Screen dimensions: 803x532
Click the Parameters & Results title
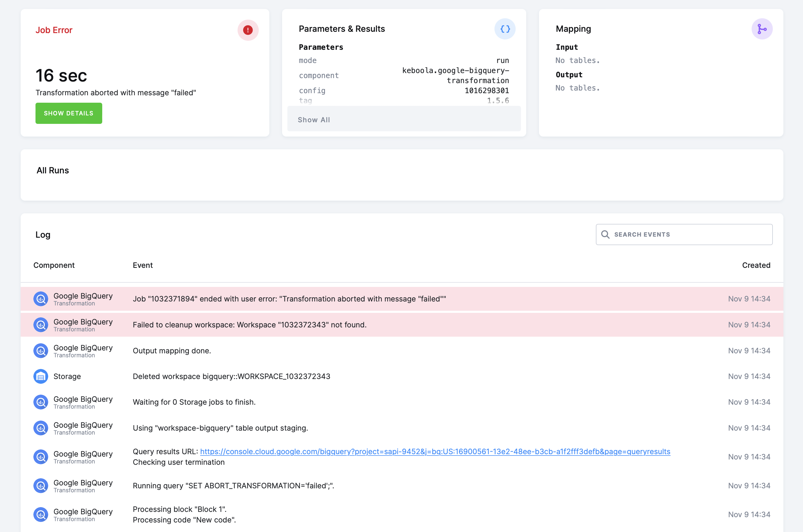pyautogui.click(x=342, y=29)
